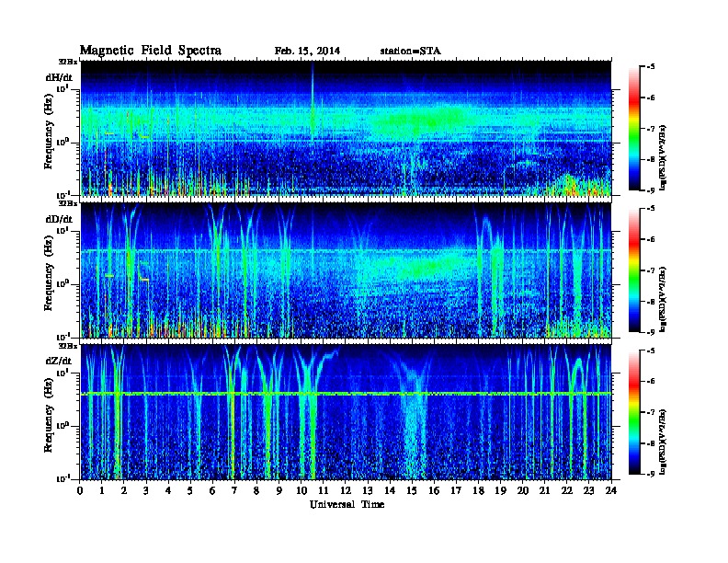The width and height of the screenshot is (728, 563).
Task: Click hour 18 tick label on time axis
Action: [x=478, y=490]
